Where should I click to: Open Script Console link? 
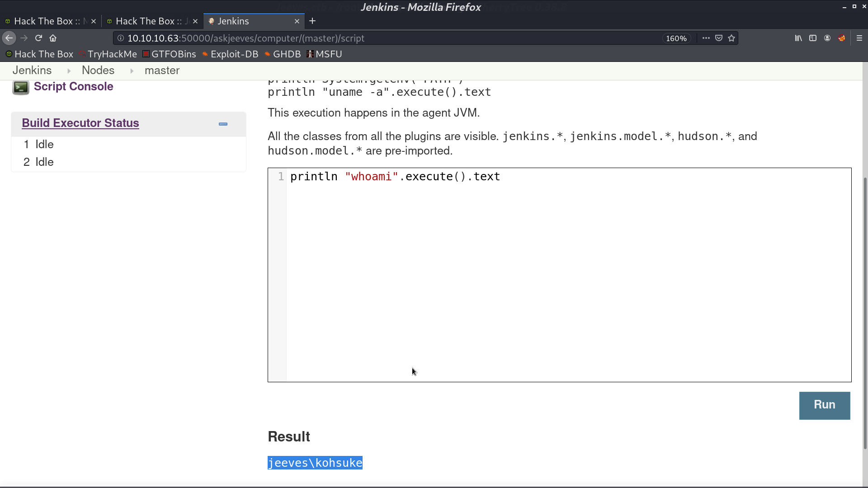pos(73,87)
